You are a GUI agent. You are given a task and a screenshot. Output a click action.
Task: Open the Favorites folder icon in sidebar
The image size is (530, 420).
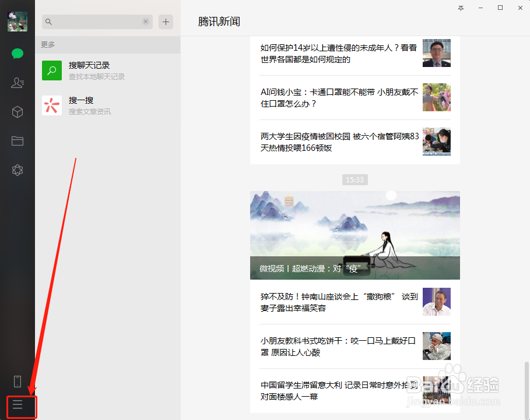pyautogui.click(x=17, y=141)
